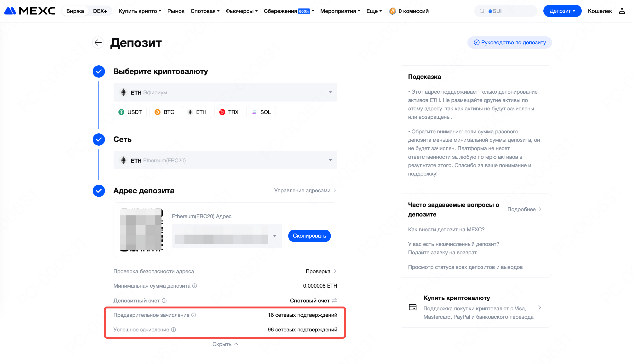Viewport: 633px width, 364px height.
Task: Select the BTC quick coin chip
Action: click(164, 112)
